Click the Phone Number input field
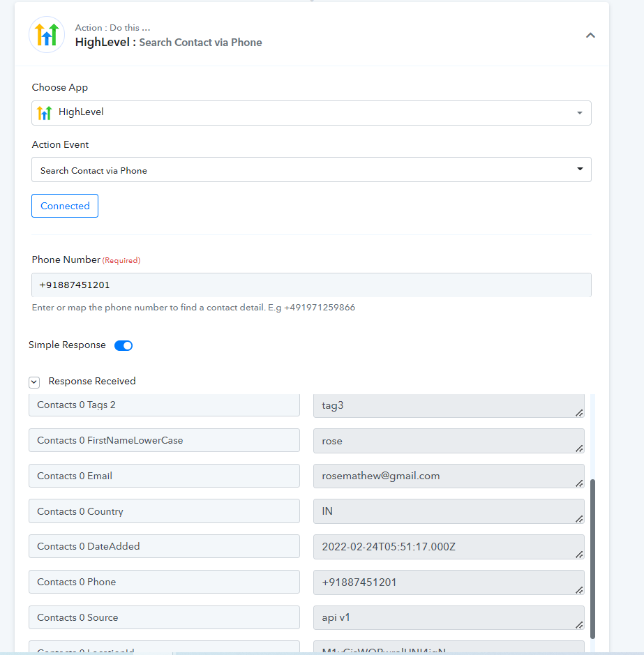Image resolution: width=644 pixels, height=655 pixels. [x=311, y=285]
